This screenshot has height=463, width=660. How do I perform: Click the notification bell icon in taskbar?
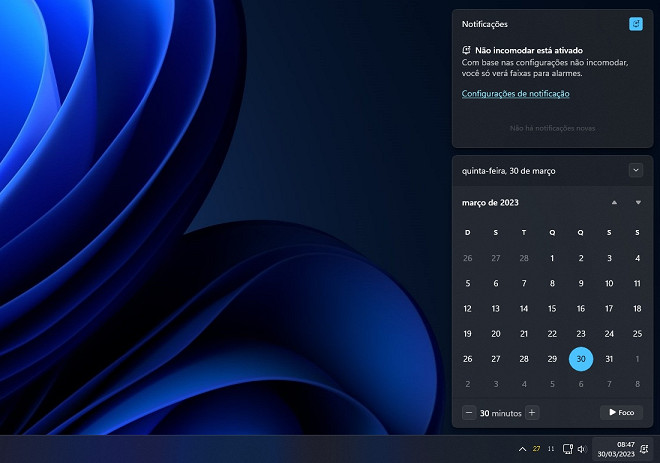point(645,449)
